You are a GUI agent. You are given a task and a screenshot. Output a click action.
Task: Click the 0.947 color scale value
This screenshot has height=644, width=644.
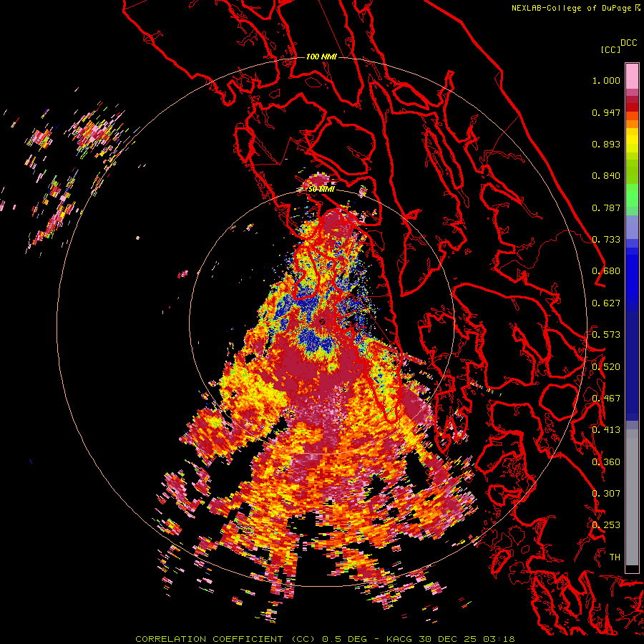(606, 112)
